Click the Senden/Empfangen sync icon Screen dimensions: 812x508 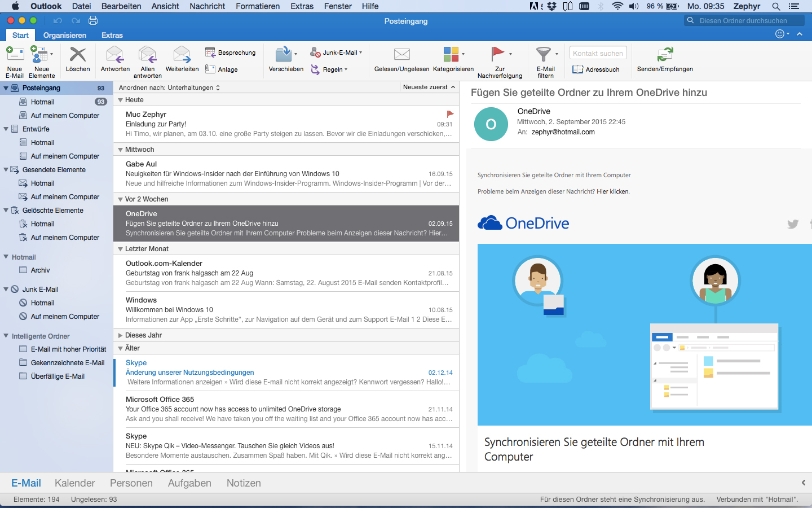coord(665,55)
